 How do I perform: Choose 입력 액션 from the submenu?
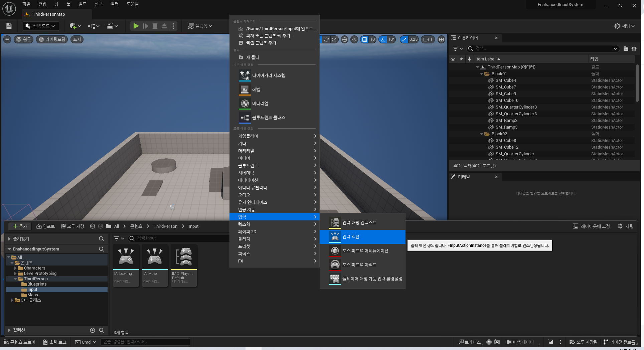click(362, 237)
